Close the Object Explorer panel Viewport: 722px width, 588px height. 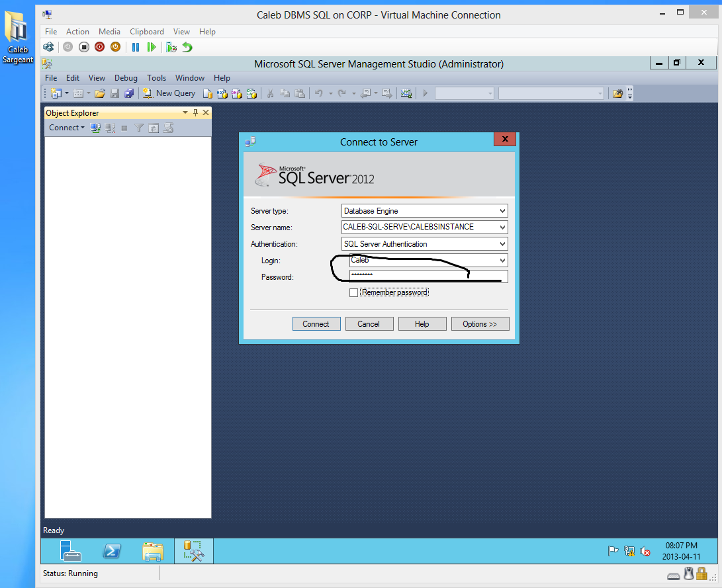click(x=206, y=112)
